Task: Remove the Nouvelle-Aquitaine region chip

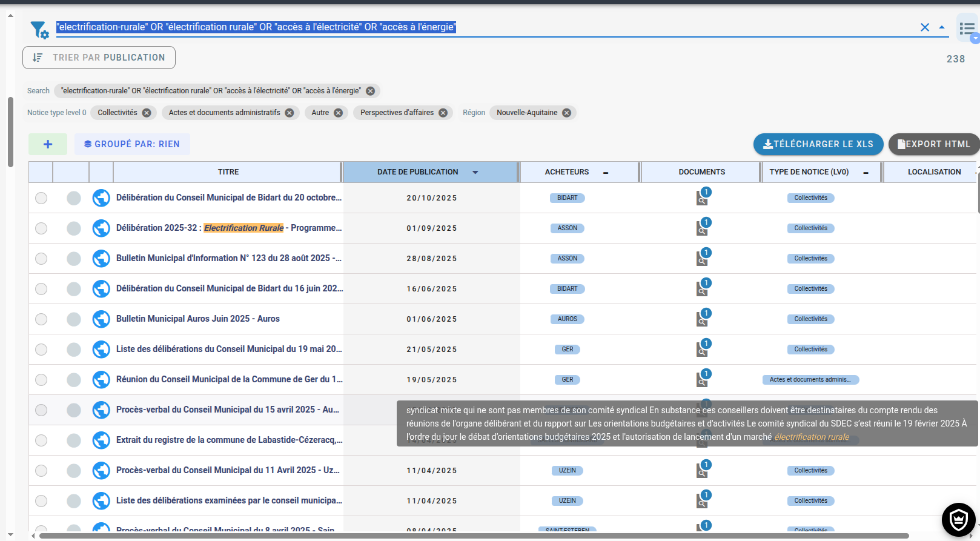Action: click(x=566, y=113)
